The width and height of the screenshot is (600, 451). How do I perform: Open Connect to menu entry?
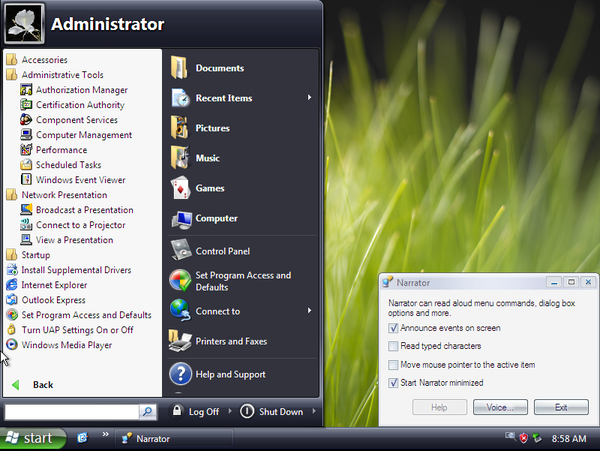click(242, 311)
